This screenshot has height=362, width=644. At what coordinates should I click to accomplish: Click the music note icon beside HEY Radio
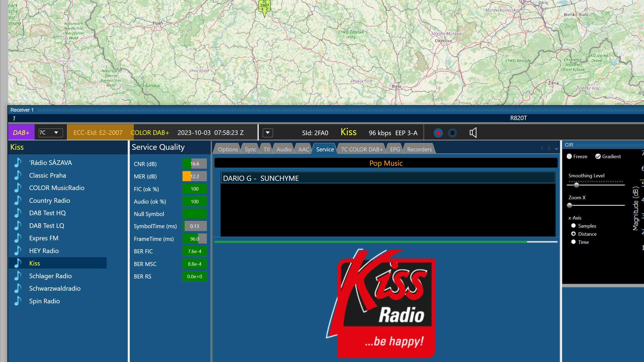click(x=18, y=251)
